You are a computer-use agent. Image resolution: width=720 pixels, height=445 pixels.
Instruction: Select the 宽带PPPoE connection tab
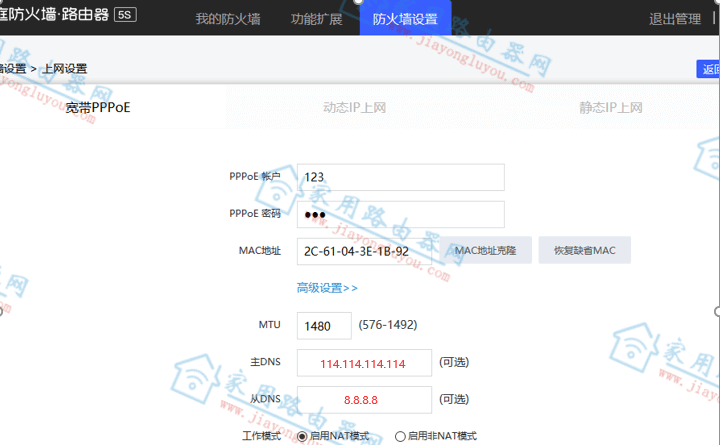click(98, 107)
